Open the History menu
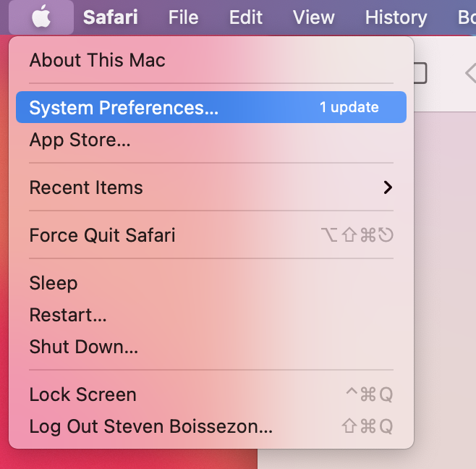This screenshot has height=469, width=476. (396, 17)
